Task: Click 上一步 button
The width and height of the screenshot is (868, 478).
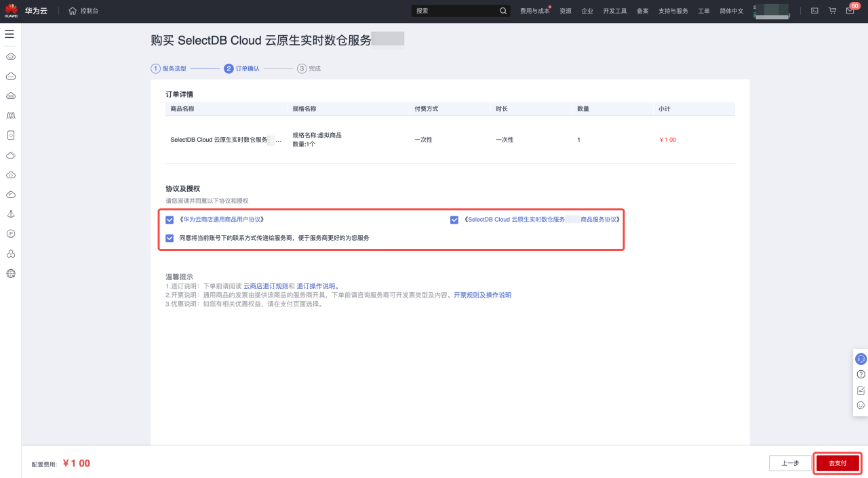Action: pos(790,463)
